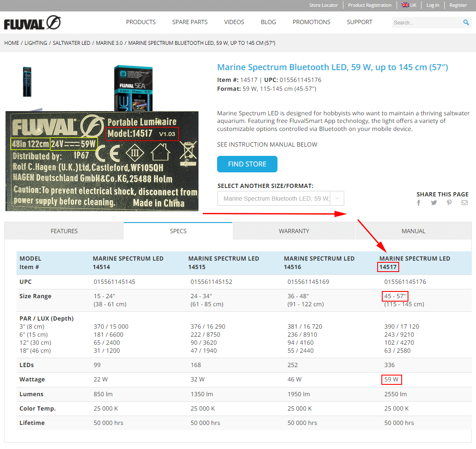
Task: Switch to the MANUAL tab
Action: coord(413,231)
